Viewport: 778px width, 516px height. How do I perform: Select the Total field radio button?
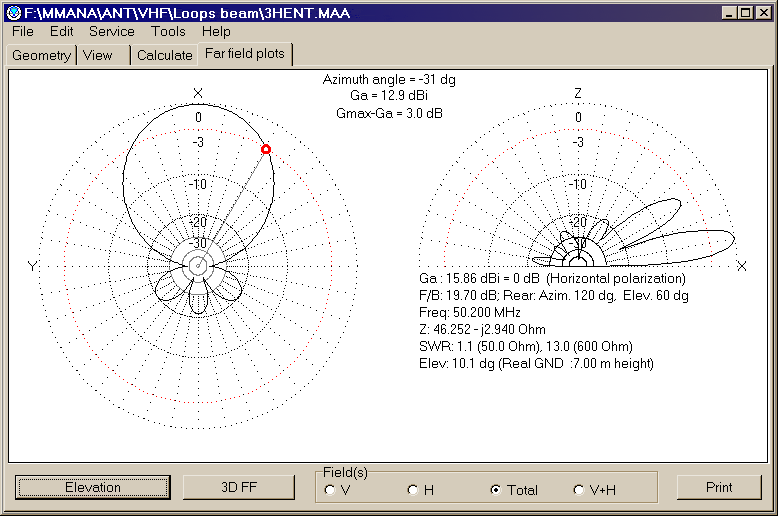[495, 490]
